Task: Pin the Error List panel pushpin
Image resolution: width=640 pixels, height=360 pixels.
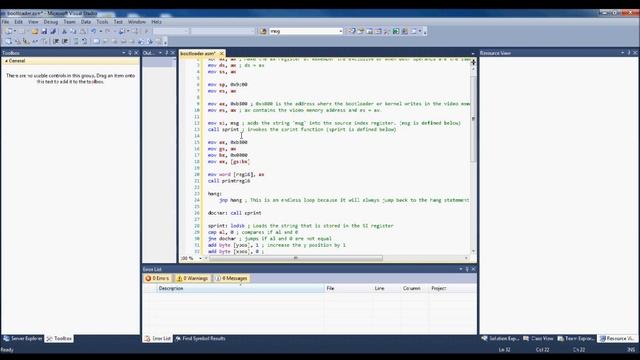Action: [x=467, y=269]
